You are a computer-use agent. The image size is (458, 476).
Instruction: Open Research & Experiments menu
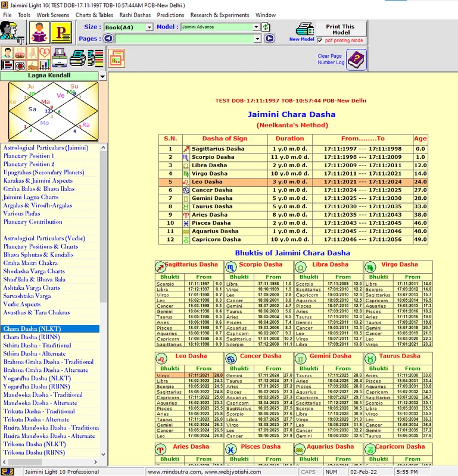pyautogui.click(x=220, y=15)
